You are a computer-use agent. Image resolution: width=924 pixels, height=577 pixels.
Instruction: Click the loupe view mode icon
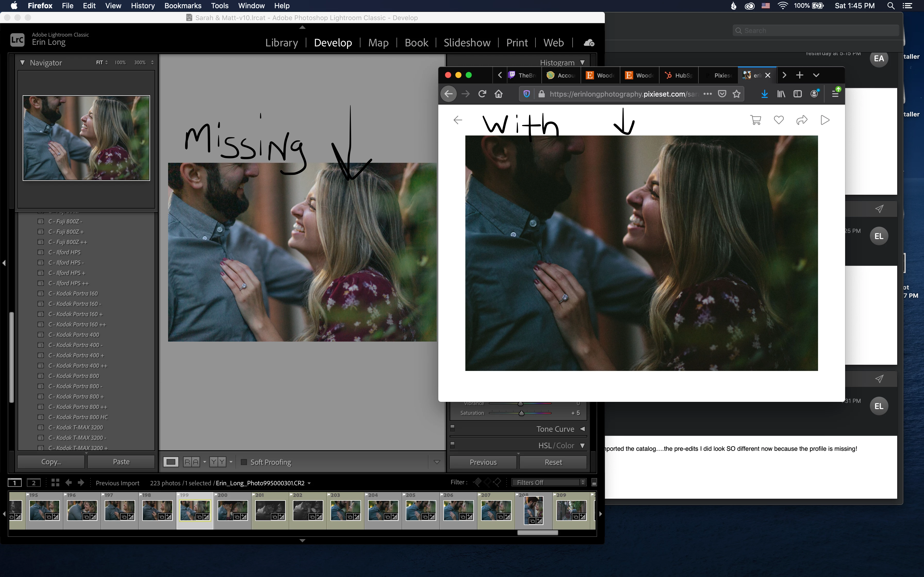tap(171, 462)
